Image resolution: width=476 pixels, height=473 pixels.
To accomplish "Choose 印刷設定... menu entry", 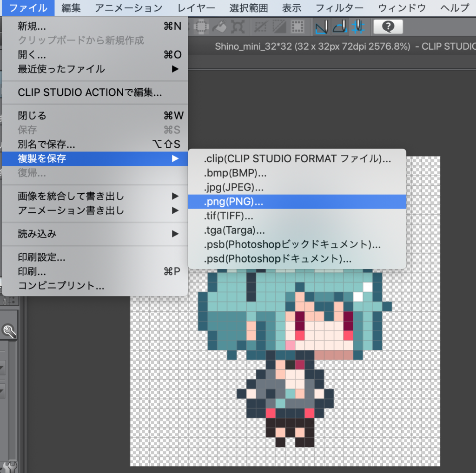I will click(x=95, y=257).
